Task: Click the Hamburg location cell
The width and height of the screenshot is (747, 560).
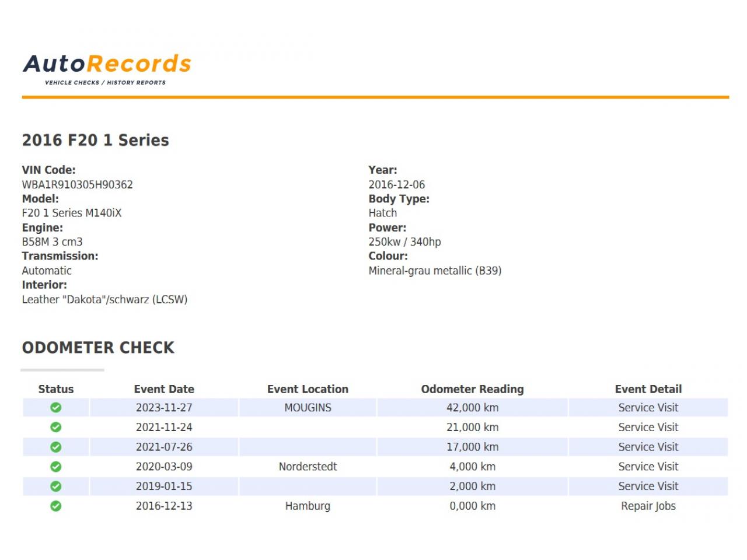Action: 308,506
